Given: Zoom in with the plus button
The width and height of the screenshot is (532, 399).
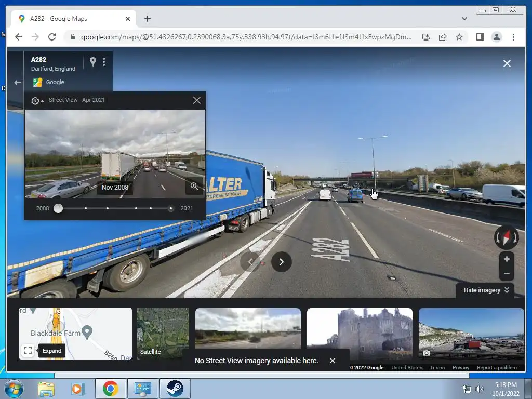Looking at the screenshot, I should [x=507, y=259].
